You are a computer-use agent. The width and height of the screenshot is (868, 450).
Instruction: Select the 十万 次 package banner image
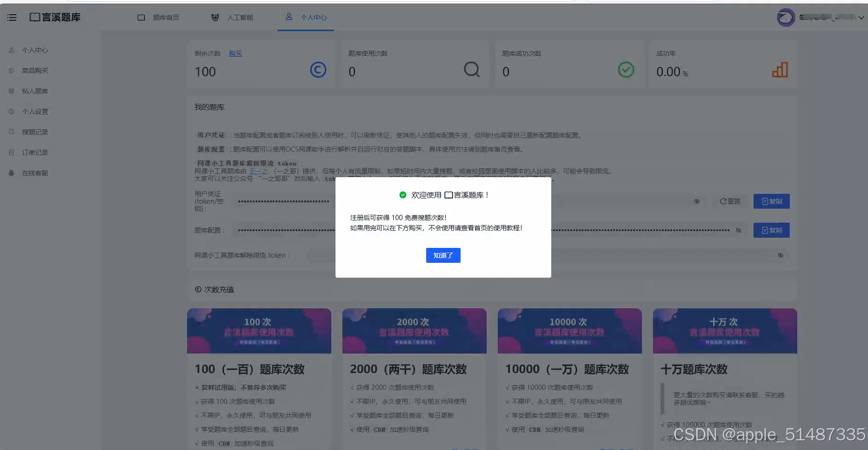pyautogui.click(x=725, y=331)
